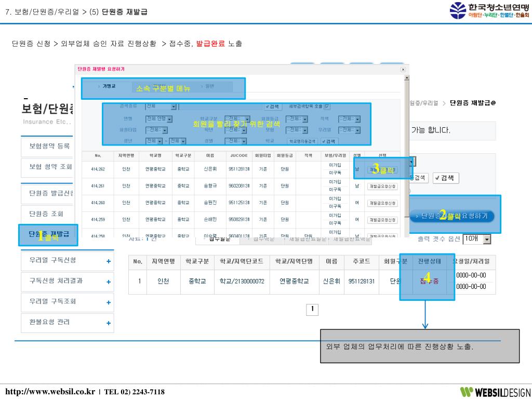Go to page 1 in pagination

(312, 310)
